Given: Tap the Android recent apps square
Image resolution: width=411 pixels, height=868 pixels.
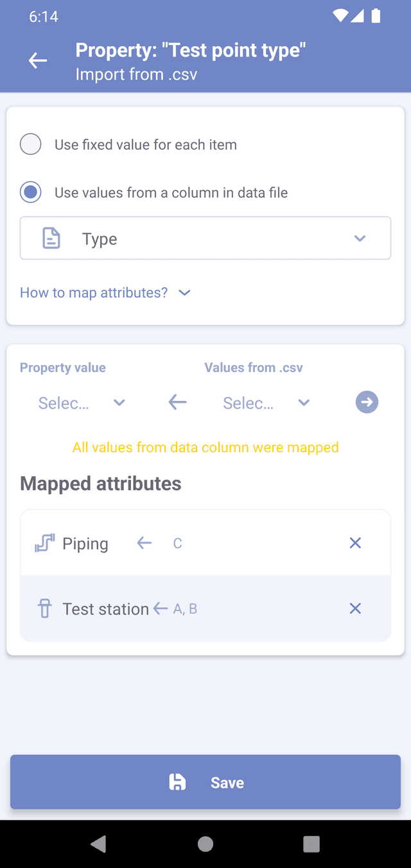Looking at the screenshot, I should tap(311, 844).
